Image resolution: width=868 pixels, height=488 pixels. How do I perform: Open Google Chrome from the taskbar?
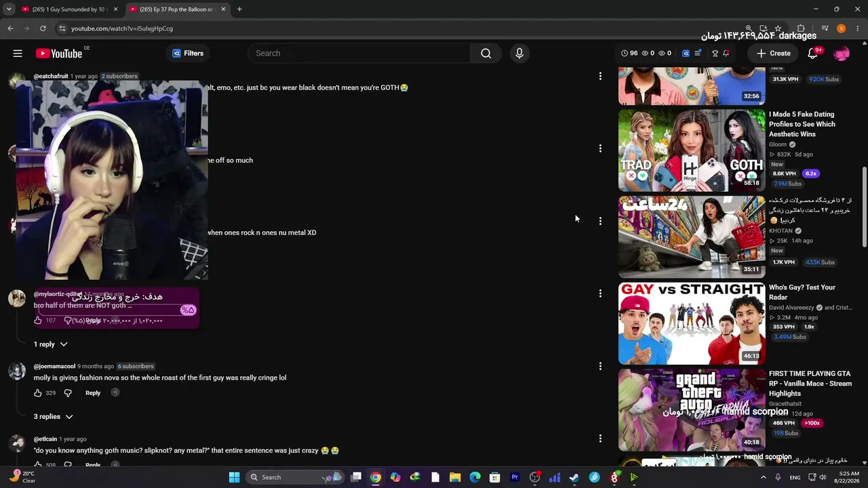(376, 477)
